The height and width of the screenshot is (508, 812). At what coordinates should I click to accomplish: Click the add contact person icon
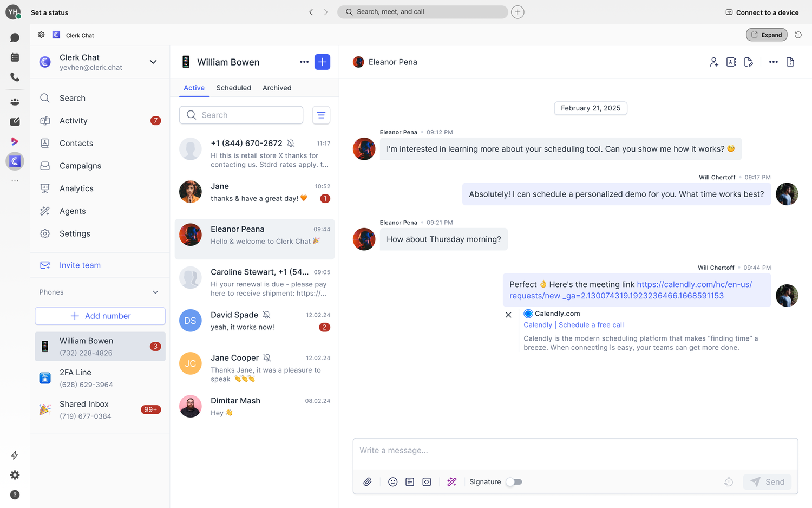coord(714,62)
